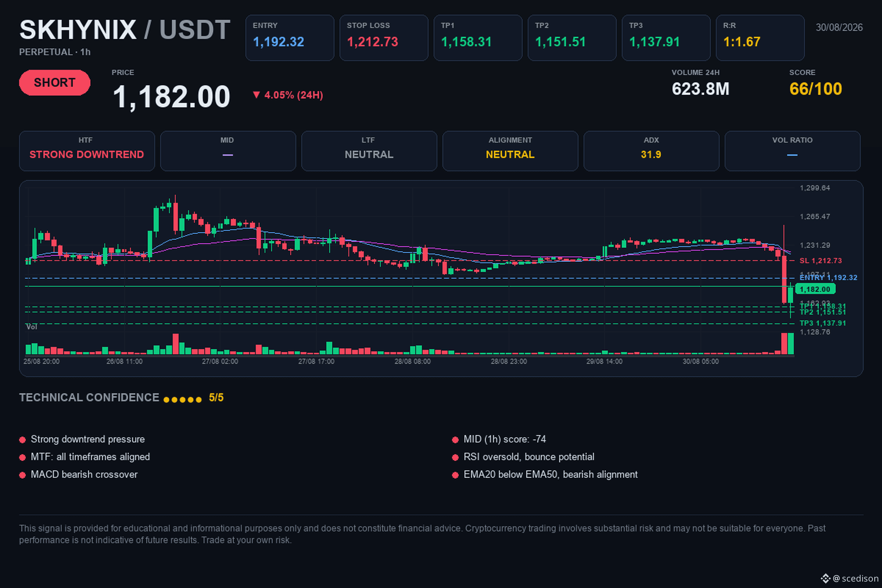Select the 29/08 14:00 time axis label
The image size is (882, 588).
coord(605,362)
